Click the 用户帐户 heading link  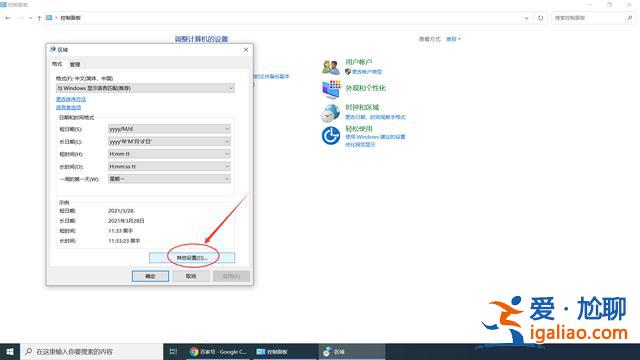(359, 62)
